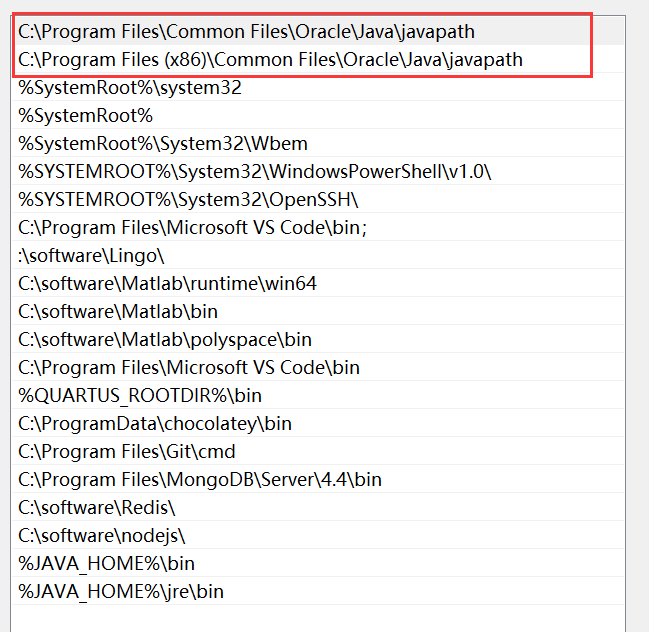The height and width of the screenshot is (632, 649).
Task: Select the Program Files (x86) Oracle javapath entry
Action: (x=318, y=59)
